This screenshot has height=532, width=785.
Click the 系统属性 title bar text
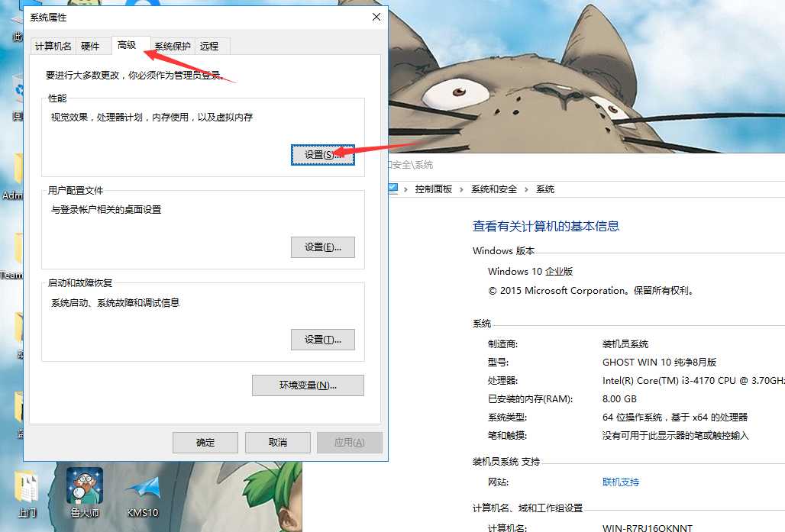pos(48,18)
